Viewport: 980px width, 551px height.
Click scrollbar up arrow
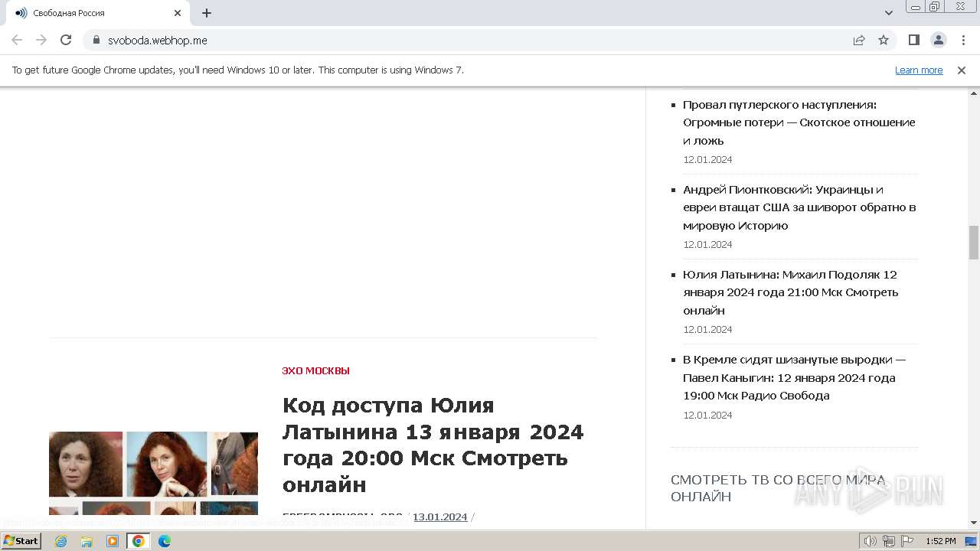pyautogui.click(x=974, y=93)
